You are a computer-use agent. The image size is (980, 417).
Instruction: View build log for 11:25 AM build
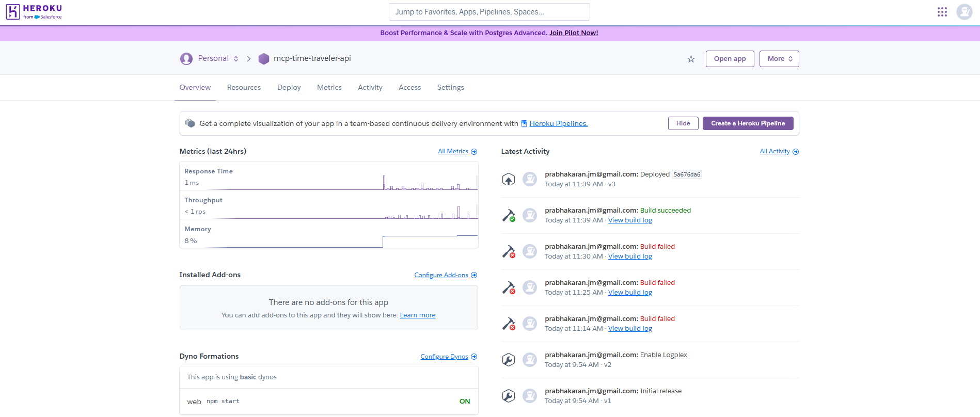(630, 293)
